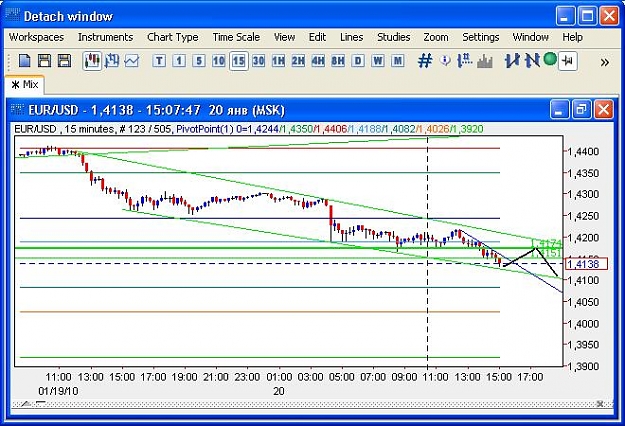
Task: Open the Workspaces menu
Action: click(x=36, y=37)
